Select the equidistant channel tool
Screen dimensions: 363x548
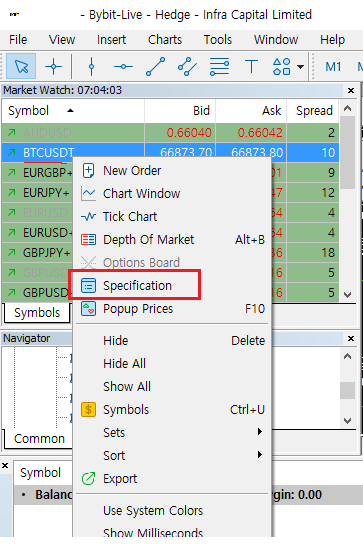[187, 66]
